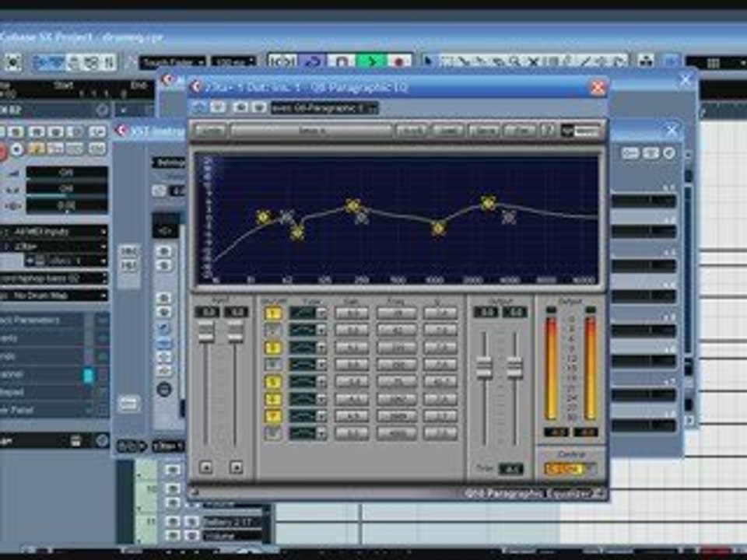Open the 100 ms return time dropdown
747x560 pixels.
click(x=233, y=62)
